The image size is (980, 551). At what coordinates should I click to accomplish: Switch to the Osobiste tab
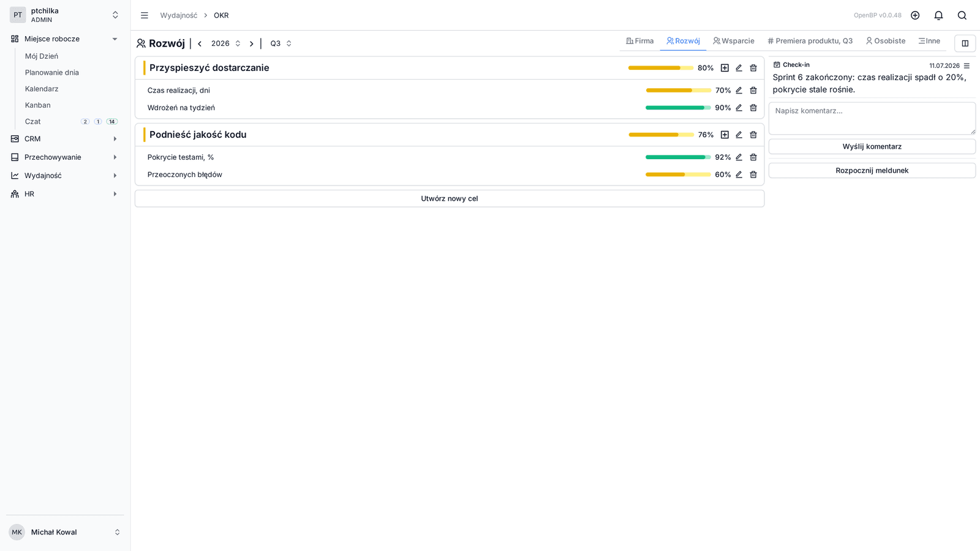[x=885, y=41]
